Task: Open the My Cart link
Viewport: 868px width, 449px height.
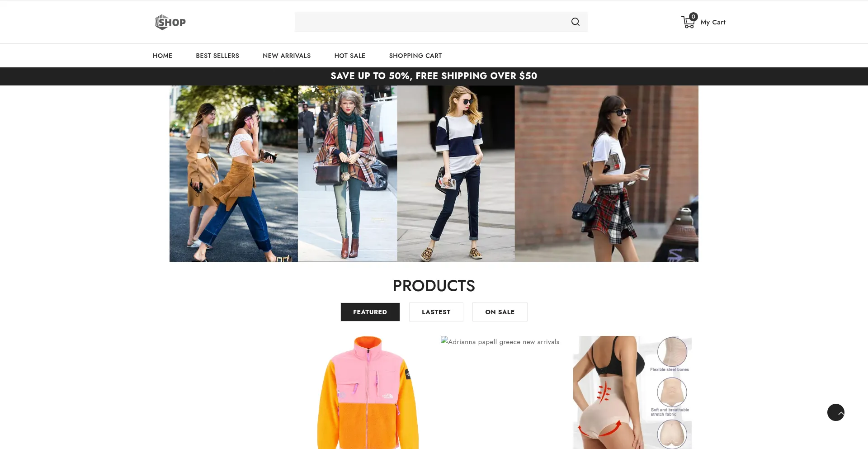Action: point(713,22)
